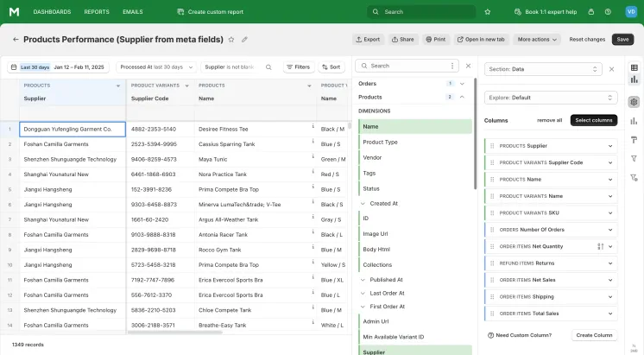Image resolution: width=644 pixels, height=355 pixels.
Task: Click cell 2523-5394-9995
Action: [x=161, y=144]
